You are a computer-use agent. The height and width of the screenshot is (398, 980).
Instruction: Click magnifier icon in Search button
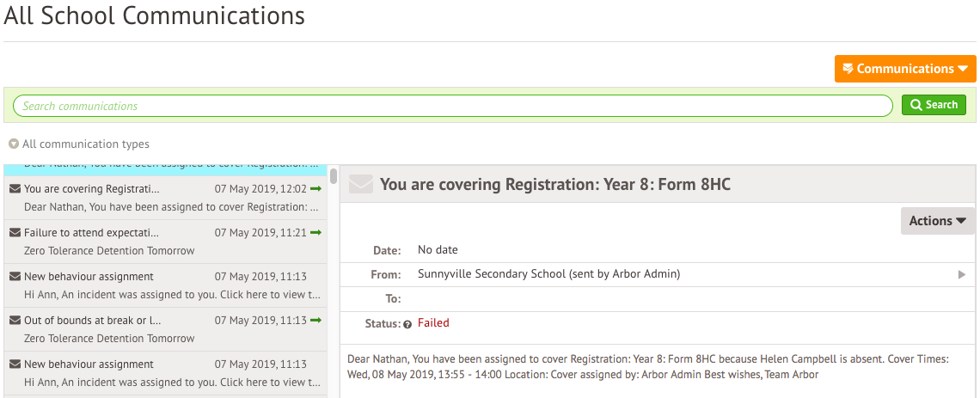click(917, 105)
